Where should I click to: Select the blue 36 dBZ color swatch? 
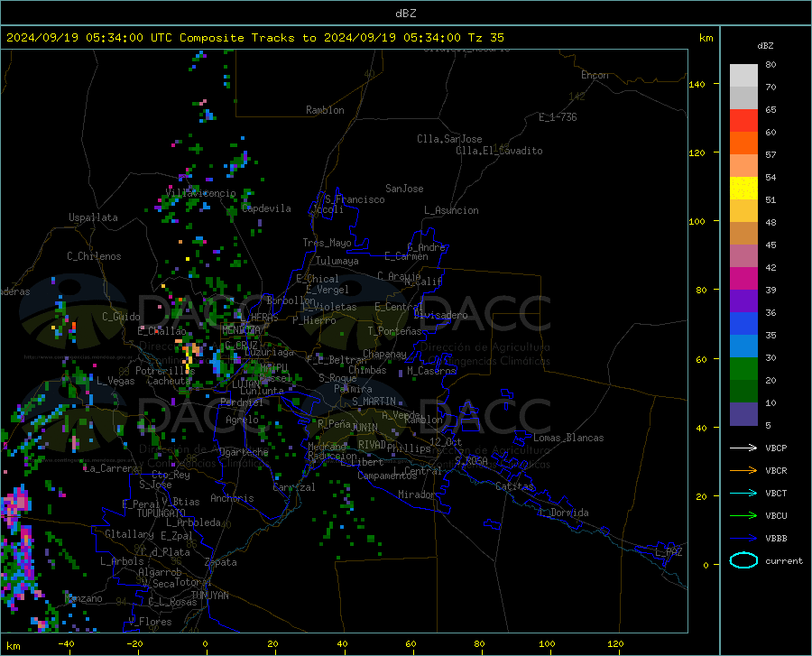743,324
